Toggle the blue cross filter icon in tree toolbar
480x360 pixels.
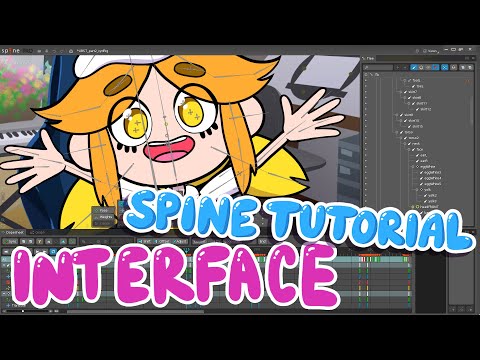[445, 67]
